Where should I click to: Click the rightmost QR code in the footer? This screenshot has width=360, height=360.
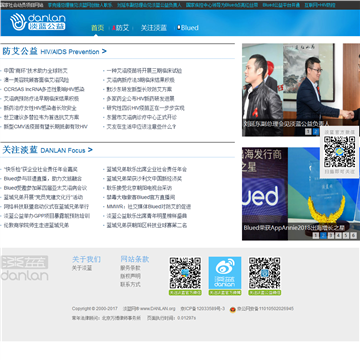coord(264,273)
